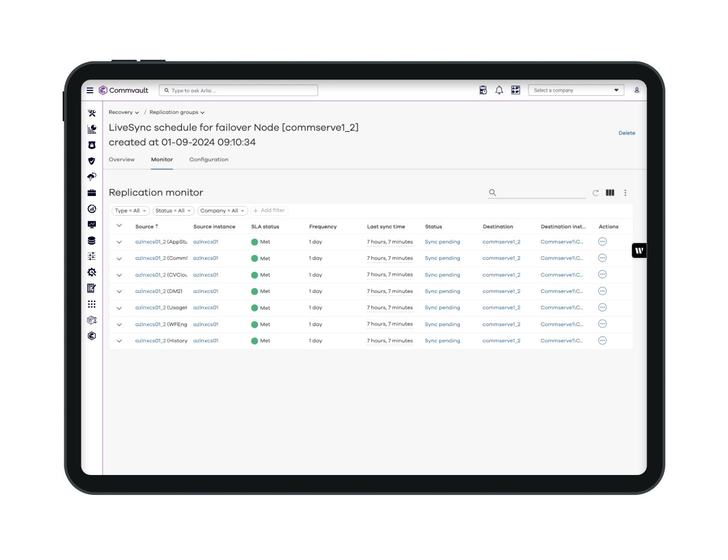
Task: Open the hamburger navigation menu
Action: (90, 90)
